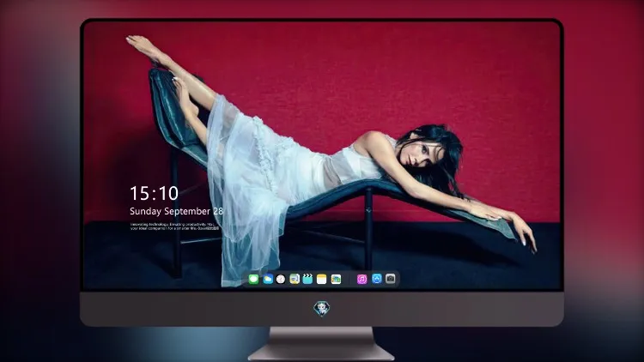
Task: Click the Sunday September 28 date text
Action: click(x=177, y=211)
